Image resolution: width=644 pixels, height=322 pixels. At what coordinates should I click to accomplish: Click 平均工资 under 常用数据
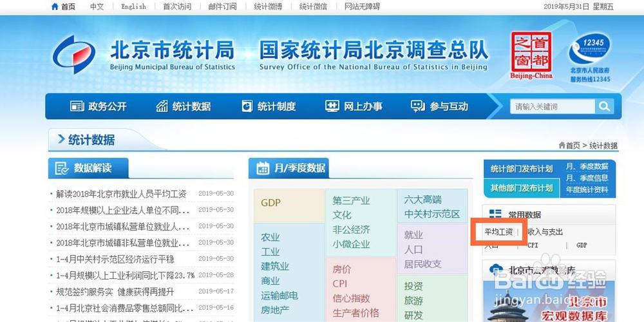pos(498,232)
